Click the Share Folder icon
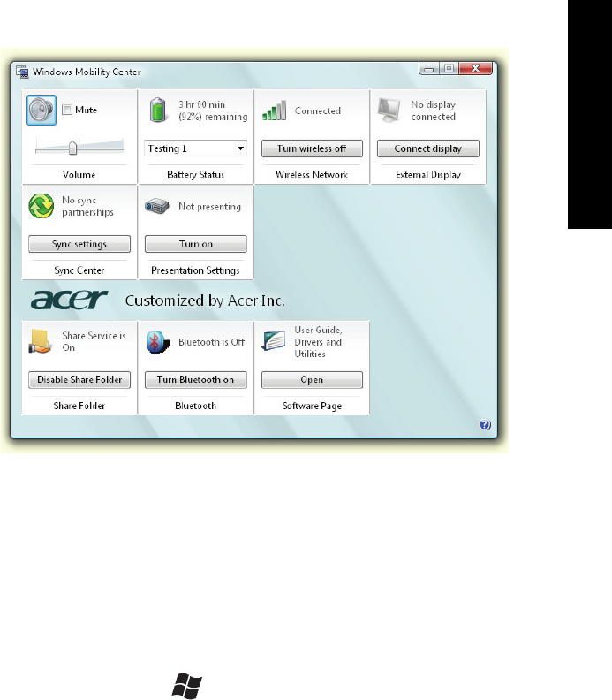The height and width of the screenshot is (700, 612). point(41,341)
